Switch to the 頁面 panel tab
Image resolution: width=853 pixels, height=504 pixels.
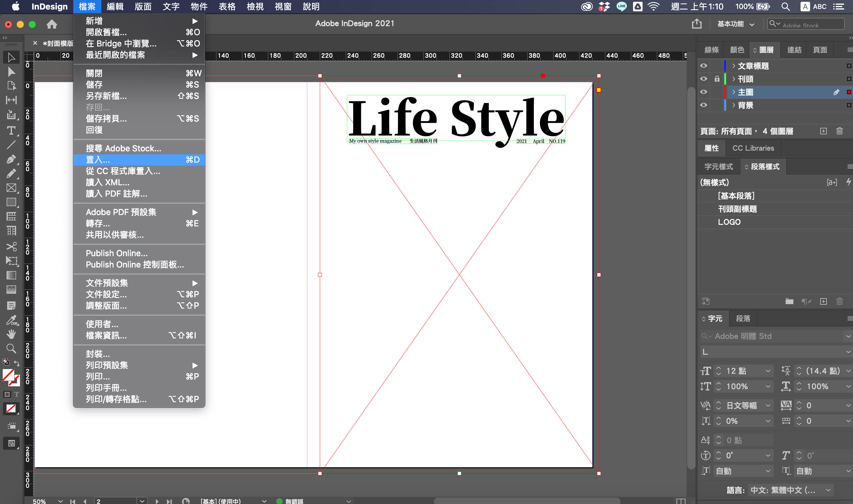(820, 50)
